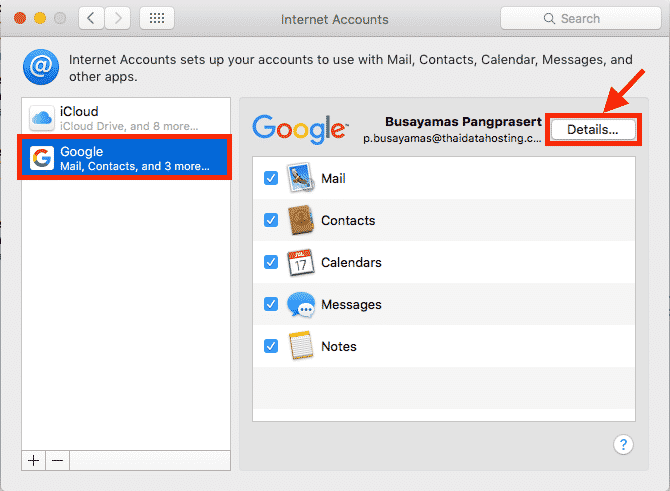Click the Internet Accounts window title

[335, 19]
